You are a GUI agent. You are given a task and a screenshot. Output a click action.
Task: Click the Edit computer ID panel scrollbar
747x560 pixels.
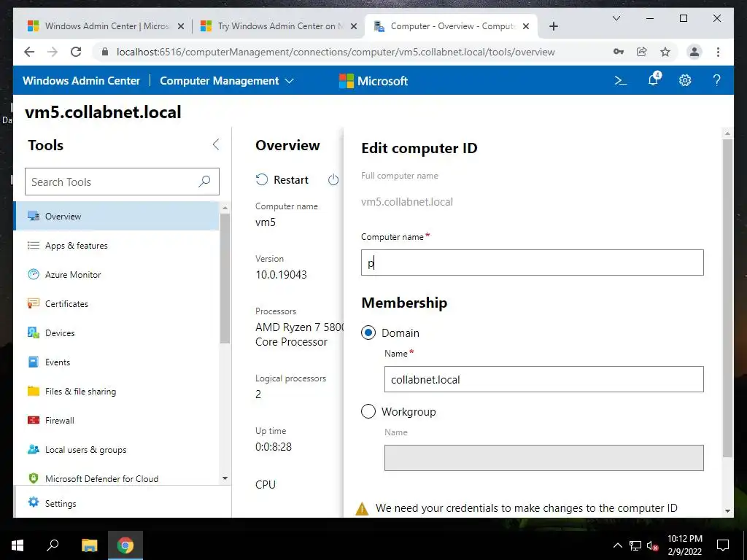click(x=727, y=297)
